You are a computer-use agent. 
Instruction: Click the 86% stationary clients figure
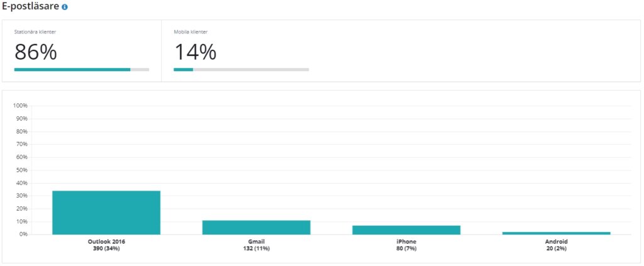click(36, 52)
